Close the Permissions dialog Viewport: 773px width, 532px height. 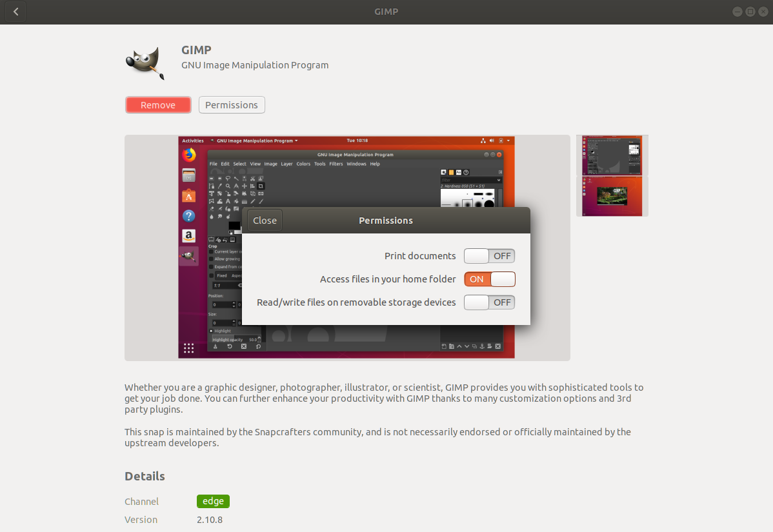(265, 220)
